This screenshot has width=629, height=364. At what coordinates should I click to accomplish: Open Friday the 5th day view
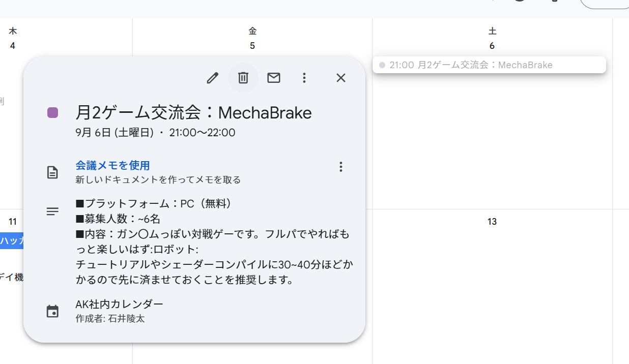(252, 46)
